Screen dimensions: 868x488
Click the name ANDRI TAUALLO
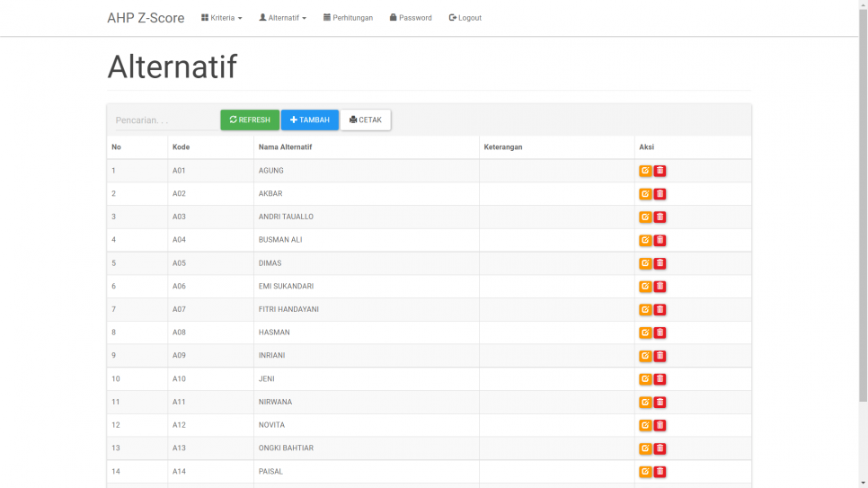[286, 217]
